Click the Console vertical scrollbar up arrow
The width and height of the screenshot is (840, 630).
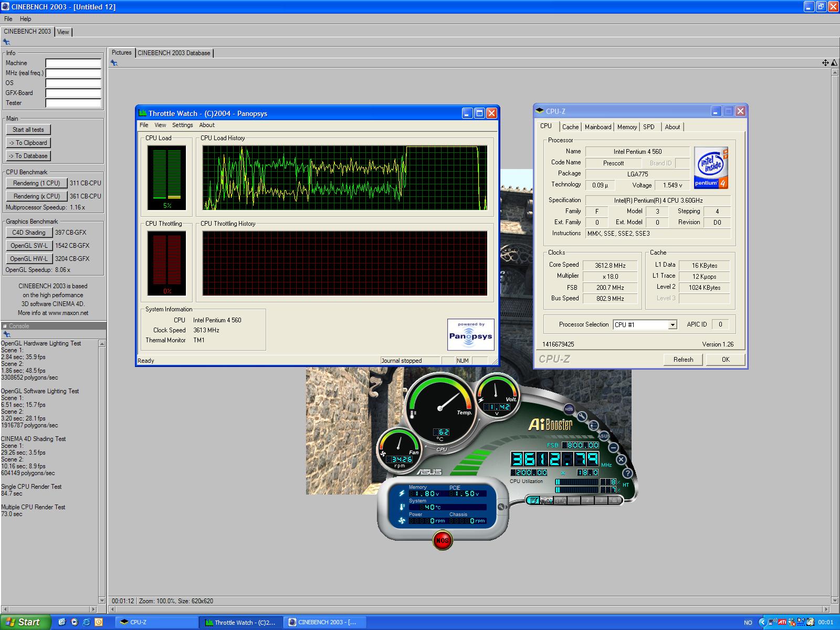102,344
